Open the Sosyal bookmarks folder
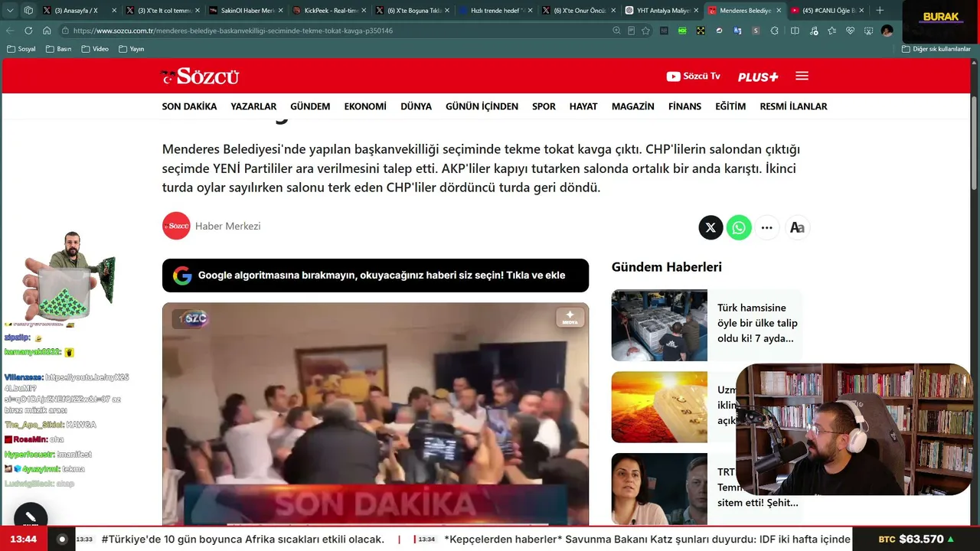Screen dimensions: 980x551 [21, 49]
